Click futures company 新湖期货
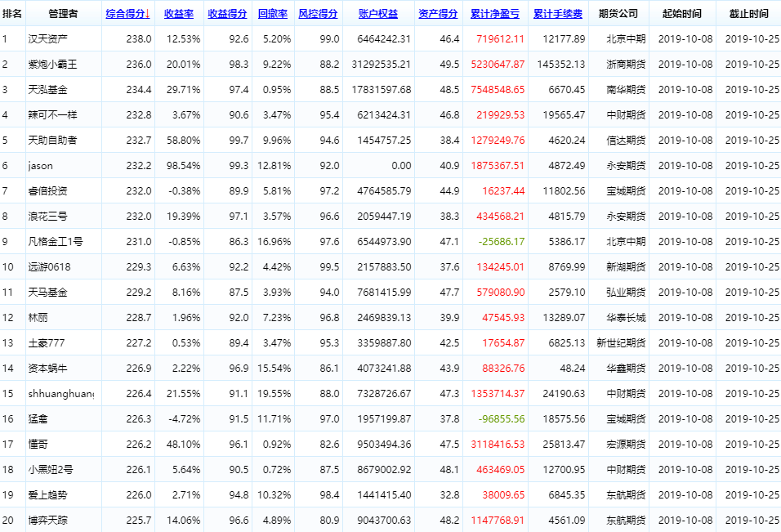Viewport: 781px width, 532px height. [x=626, y=267]
